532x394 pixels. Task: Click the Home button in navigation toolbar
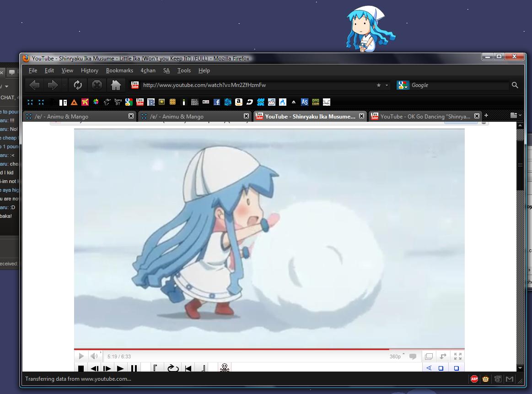[116, 85]
